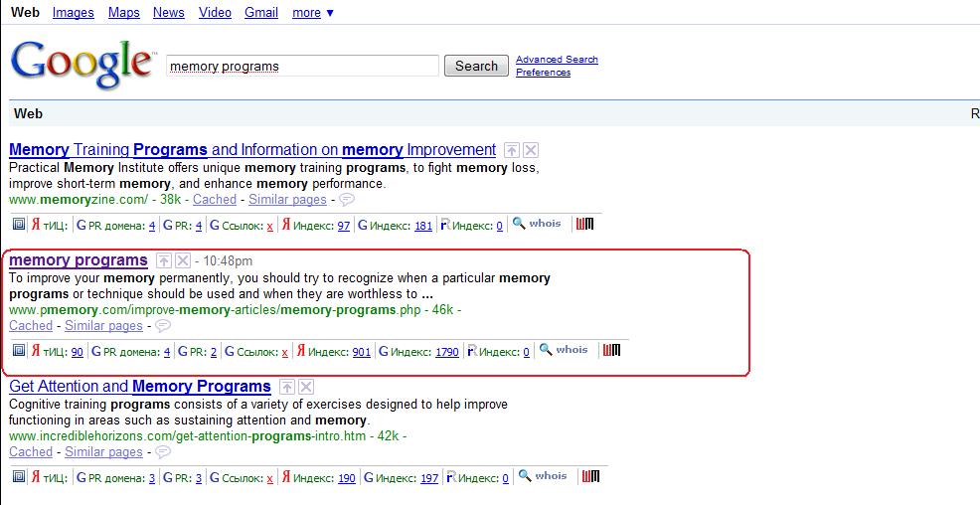
Task: Click Google Индекс value 181
Action: (x=423, y=226)
